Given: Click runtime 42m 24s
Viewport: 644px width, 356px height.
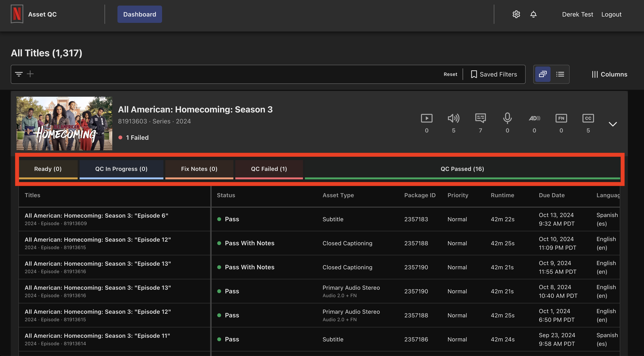Looking at the screenshot, I should coord(503,339).
